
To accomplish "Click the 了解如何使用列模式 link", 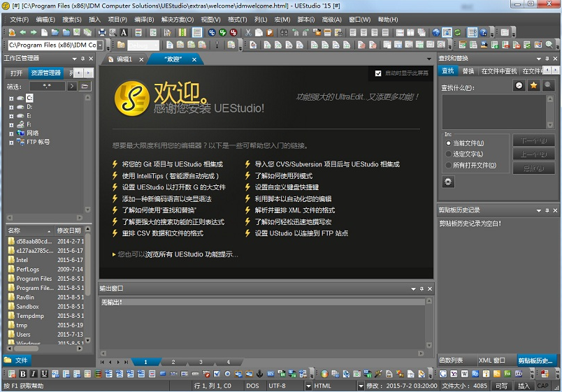I will (x=283, y=176).
